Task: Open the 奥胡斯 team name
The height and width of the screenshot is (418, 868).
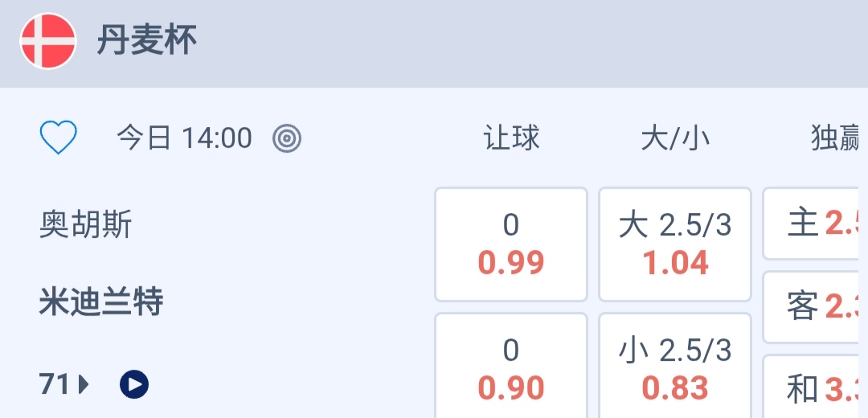Action: pos(85,225)
